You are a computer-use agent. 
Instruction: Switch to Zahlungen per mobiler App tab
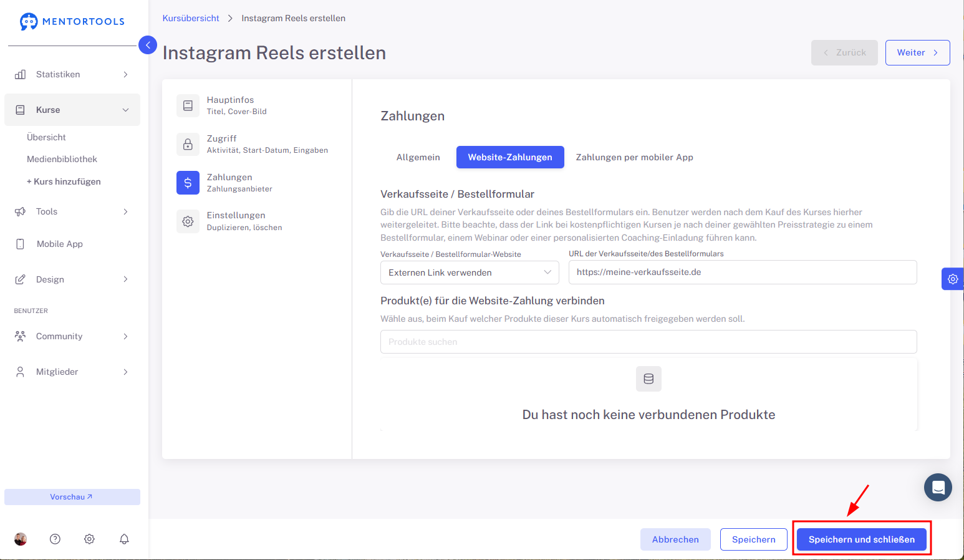pos(634,157)
